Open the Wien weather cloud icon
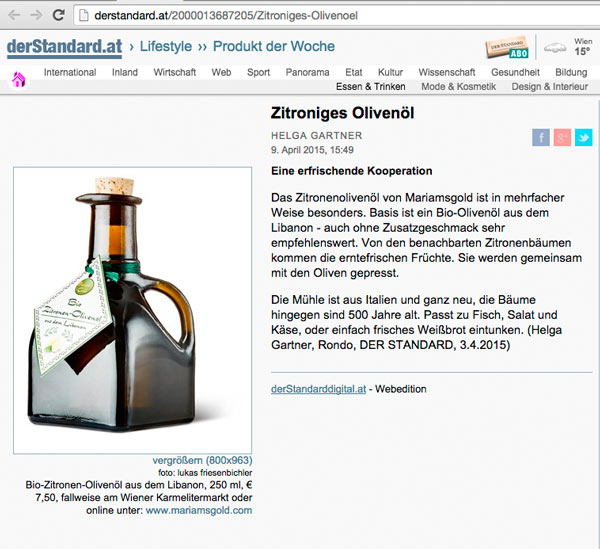This screenshot has height=549, width=600. [x=555, y=48]
